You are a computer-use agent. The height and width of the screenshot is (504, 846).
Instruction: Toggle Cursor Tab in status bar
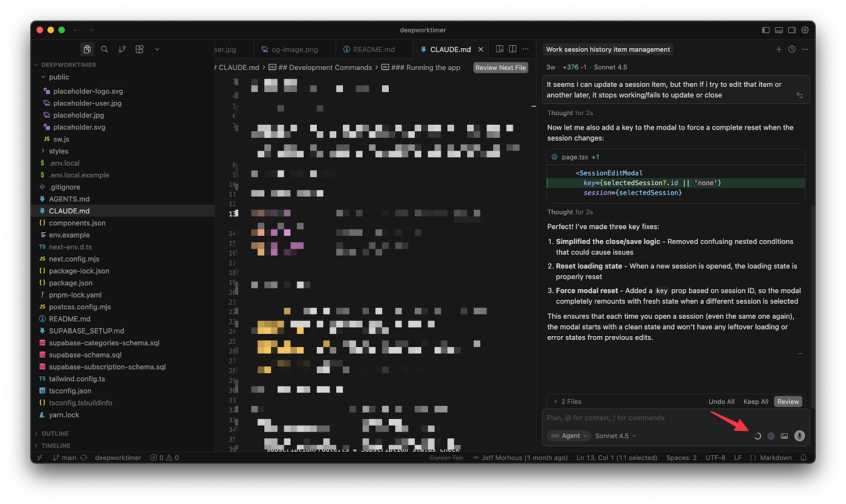(x=447, y=458)
